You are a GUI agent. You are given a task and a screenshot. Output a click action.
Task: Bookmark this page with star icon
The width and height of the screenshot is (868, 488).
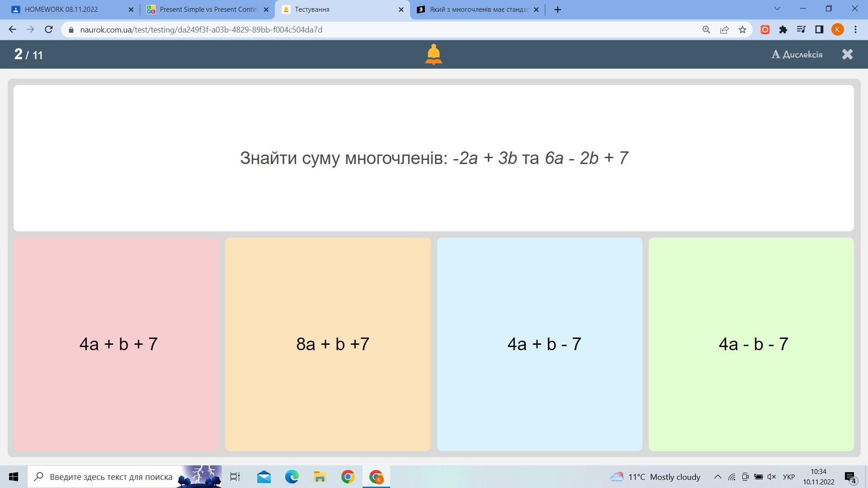click(x=742, y=29)
